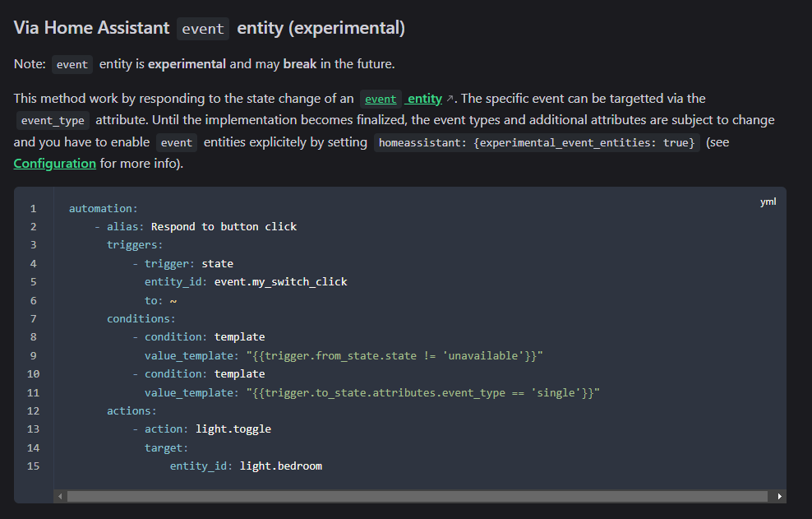Click the "automation:" key in the code

pos(104,208)
